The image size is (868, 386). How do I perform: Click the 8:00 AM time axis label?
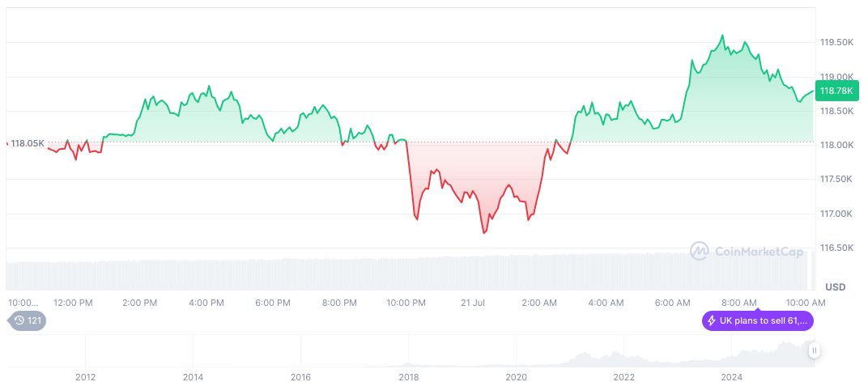click(x=738, y=303)
